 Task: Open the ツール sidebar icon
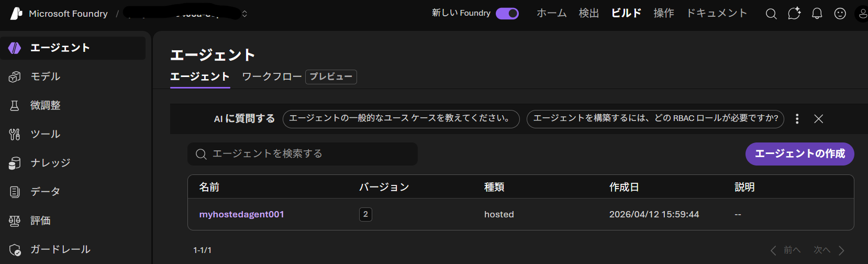[x=15, y=135]
